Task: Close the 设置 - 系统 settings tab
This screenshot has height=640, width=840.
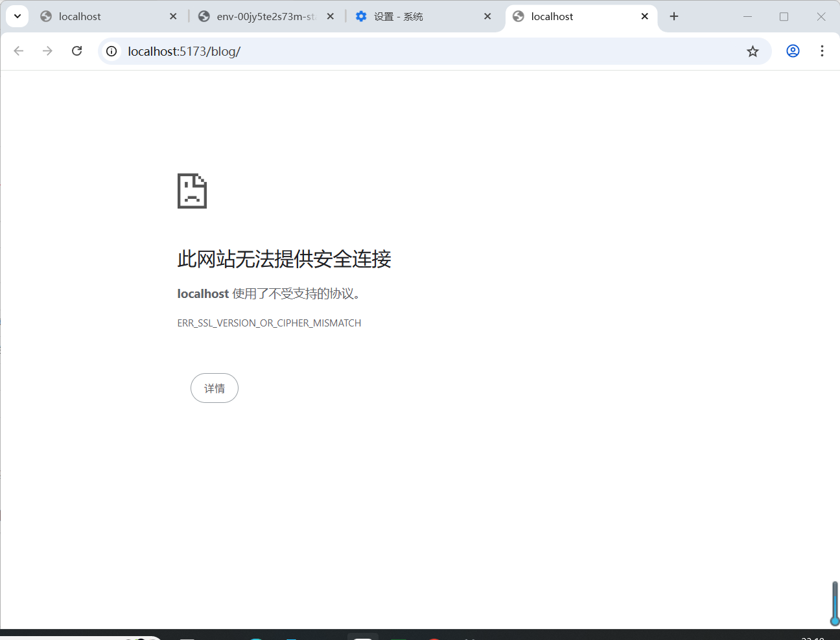Action: click(x=487, y=17)
